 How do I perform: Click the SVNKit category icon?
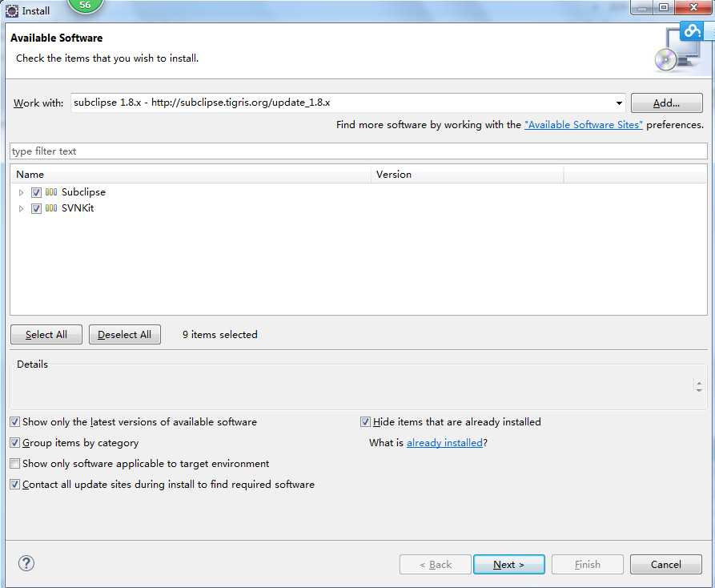pyautogui.click(x=51, y=208)
